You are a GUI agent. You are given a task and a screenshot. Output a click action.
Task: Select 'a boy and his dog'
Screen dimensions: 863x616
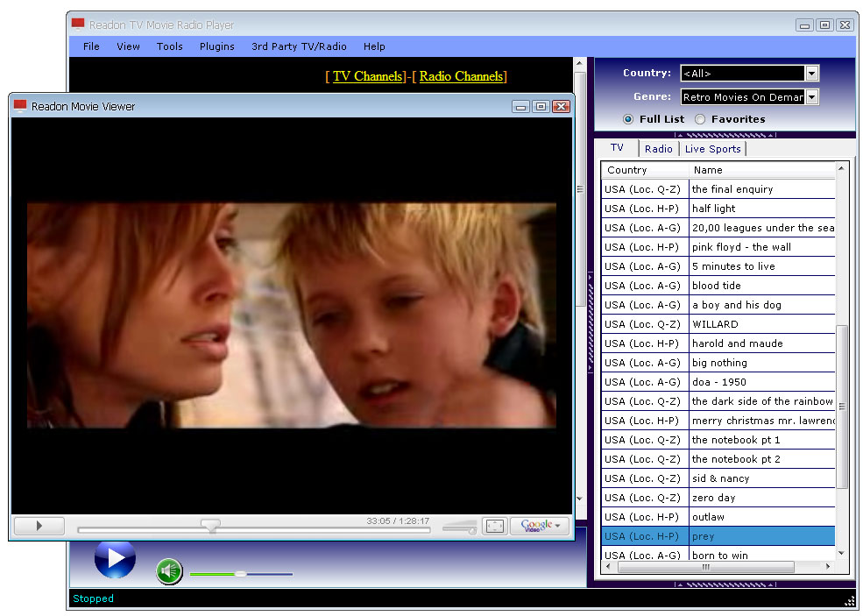tap(718, 305)
